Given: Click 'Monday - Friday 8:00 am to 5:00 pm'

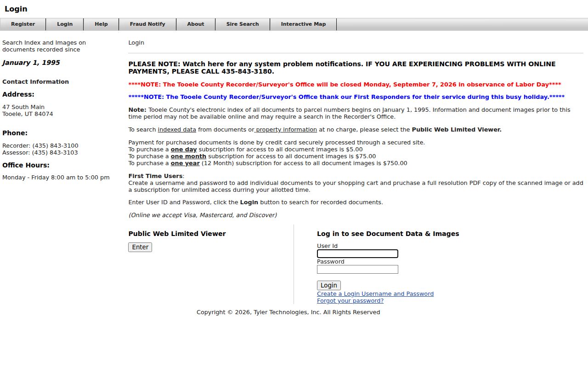Looking at the screenshot, I should coord(56,178).
